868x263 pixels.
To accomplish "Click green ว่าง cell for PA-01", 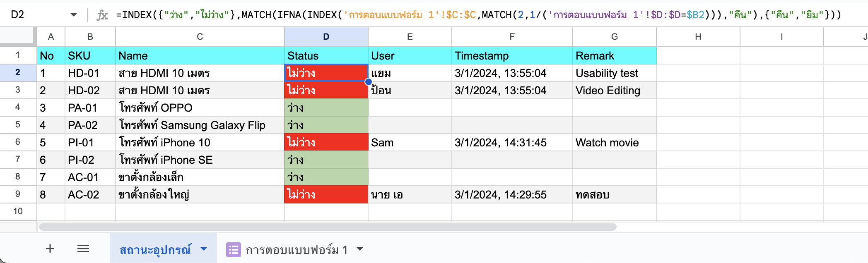I will click(x=326, y=108).
